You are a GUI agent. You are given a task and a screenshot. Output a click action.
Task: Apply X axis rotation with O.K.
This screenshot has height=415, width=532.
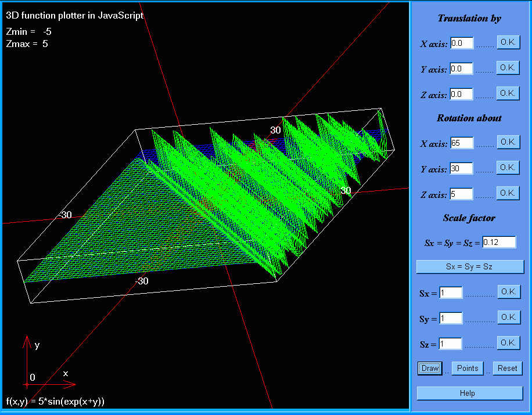pos(508,142)
